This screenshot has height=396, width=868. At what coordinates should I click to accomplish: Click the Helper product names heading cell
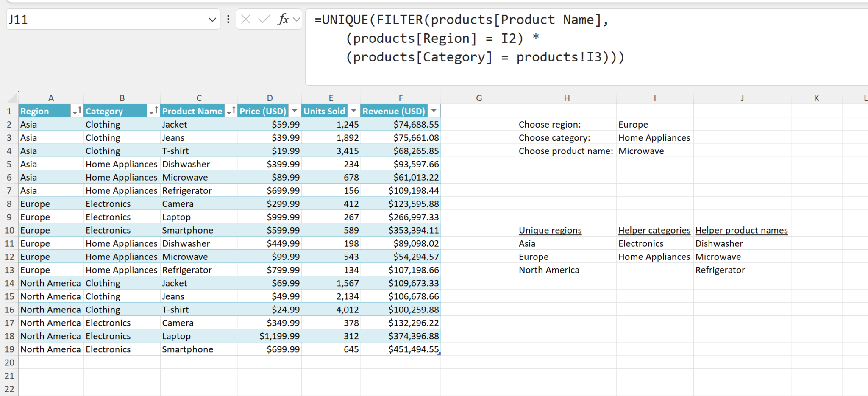[741, 230]
